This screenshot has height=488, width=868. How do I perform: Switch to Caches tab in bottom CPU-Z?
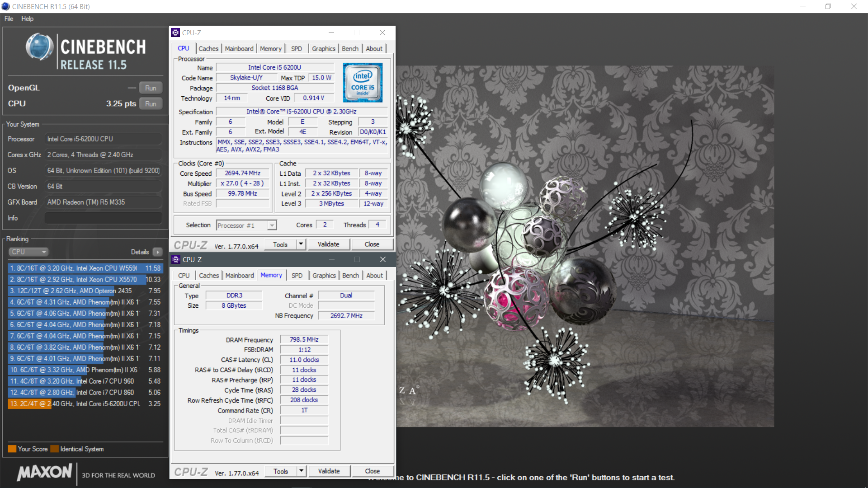pos(209,275)
